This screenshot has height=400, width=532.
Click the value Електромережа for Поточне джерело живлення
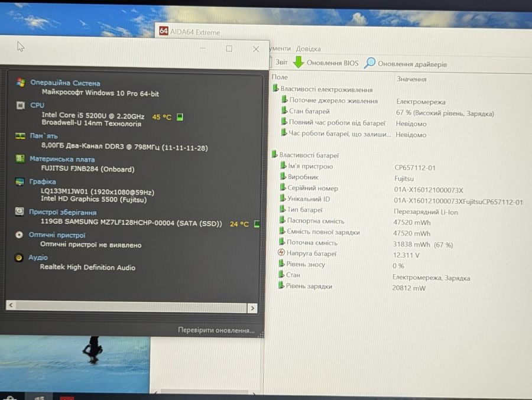coord(421,102)
